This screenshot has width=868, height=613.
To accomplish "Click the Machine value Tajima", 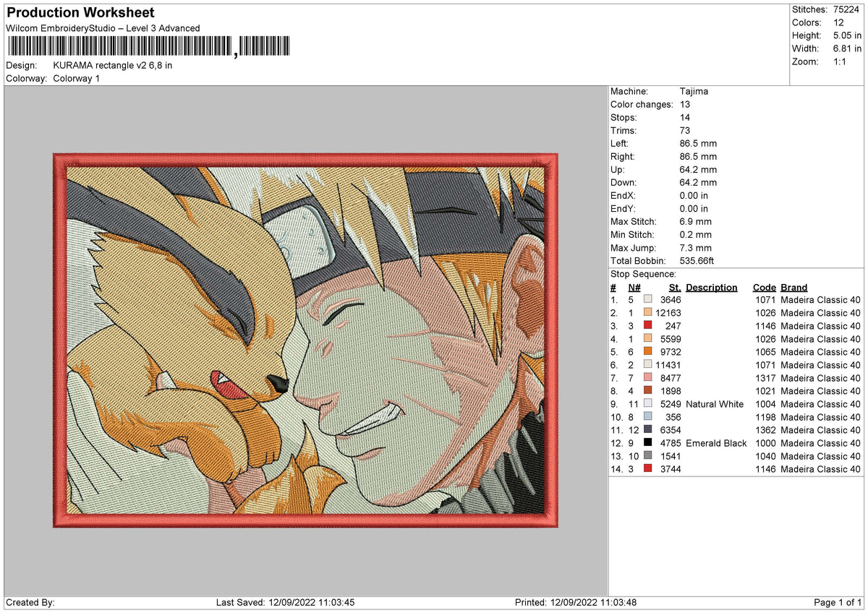I will tap(694, 92).
